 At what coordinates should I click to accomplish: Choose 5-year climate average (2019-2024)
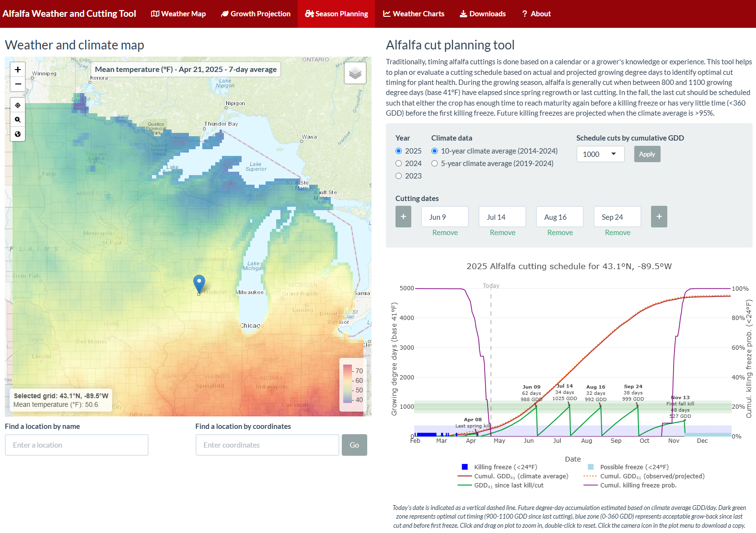(x=434, y=164)
